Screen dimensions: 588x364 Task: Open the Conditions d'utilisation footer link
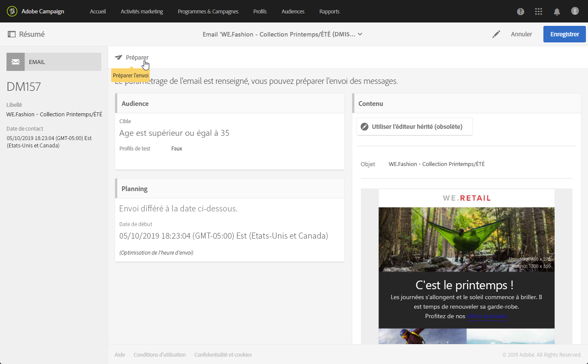160,354
